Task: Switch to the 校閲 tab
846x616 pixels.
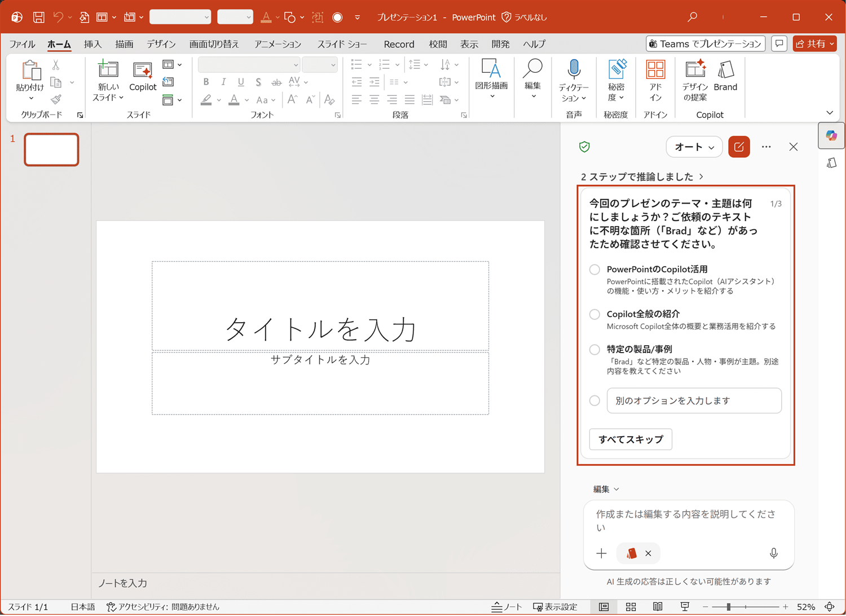Action: point(438,44)
